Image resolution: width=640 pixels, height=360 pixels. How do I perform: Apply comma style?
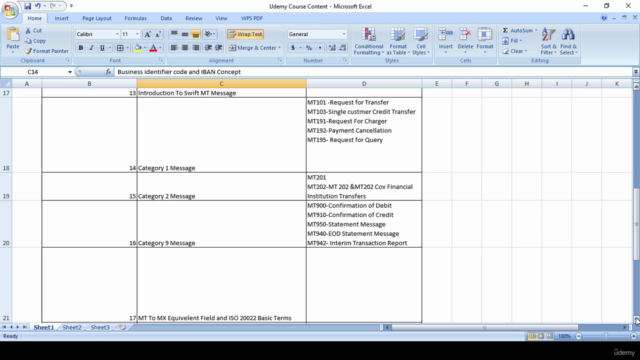point(320,48)
